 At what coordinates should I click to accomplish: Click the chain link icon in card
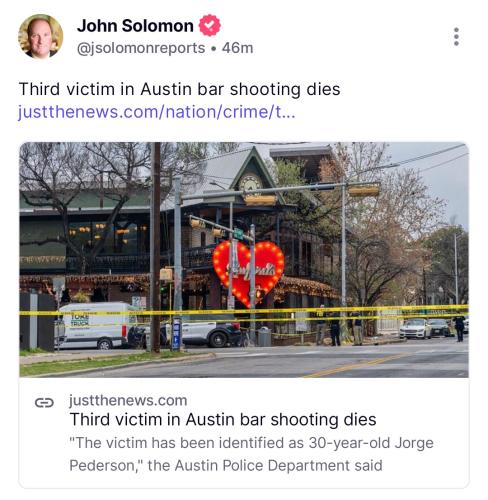point(44,403)
